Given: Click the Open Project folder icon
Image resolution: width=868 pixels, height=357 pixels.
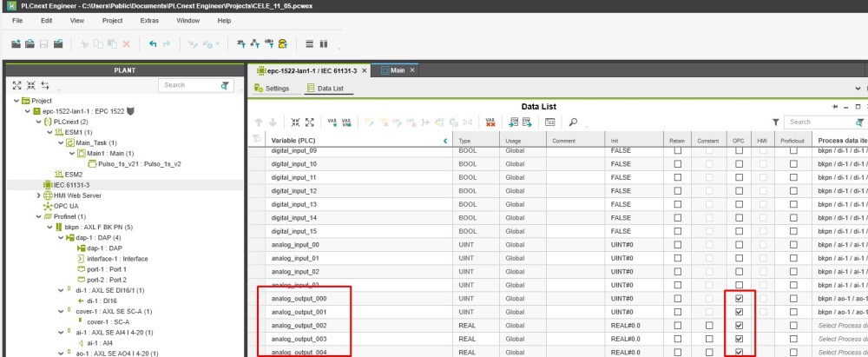Looking at the screenshot, I should tap(30, 43).
